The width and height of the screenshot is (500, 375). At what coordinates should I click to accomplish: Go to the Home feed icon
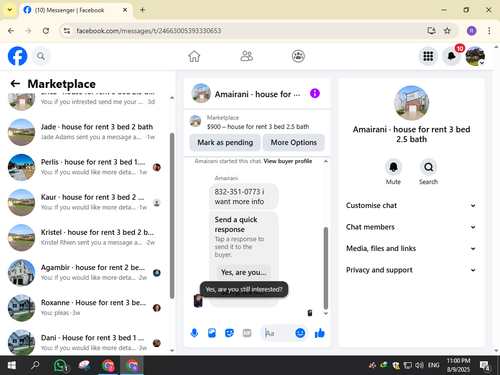[194, 56]
